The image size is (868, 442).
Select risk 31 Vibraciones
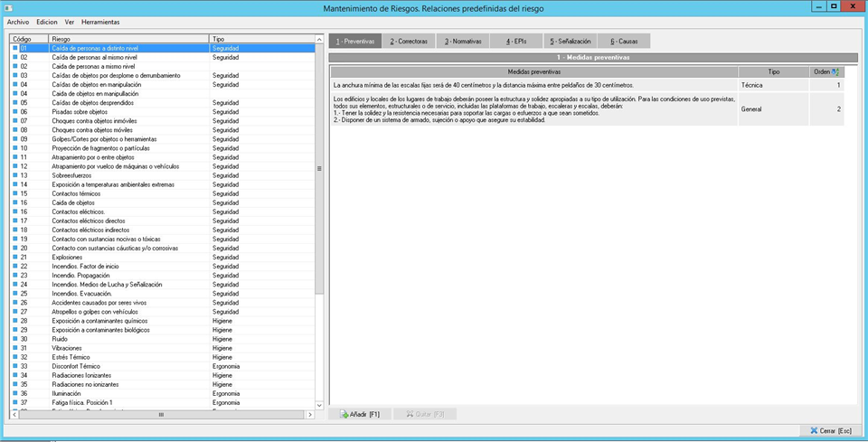[163, 349]
